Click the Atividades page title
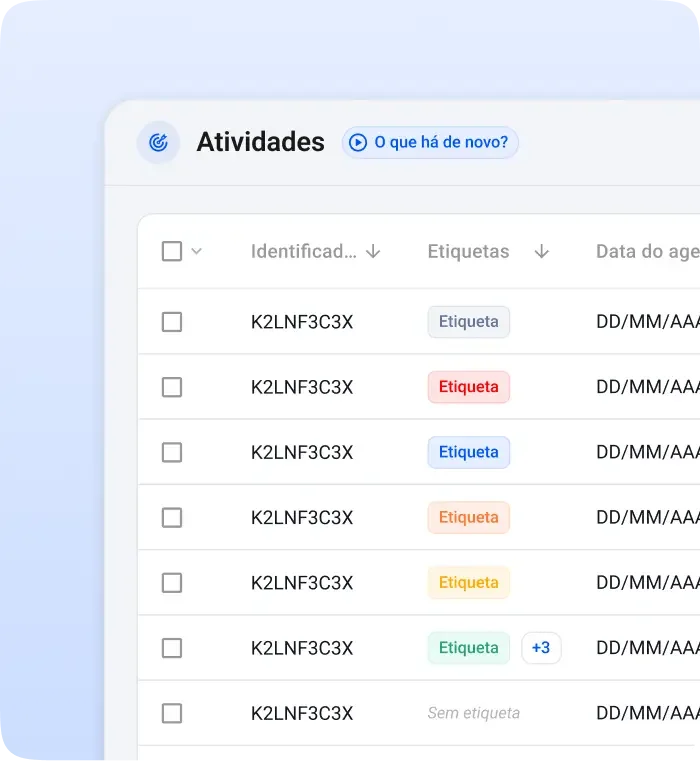The image size is (700, 761). [x=261, y=142]
